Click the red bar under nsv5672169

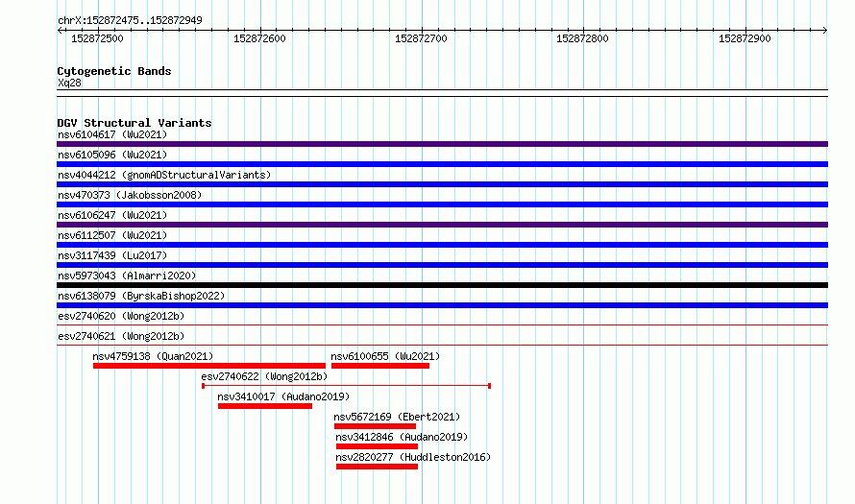coord(376,426)
